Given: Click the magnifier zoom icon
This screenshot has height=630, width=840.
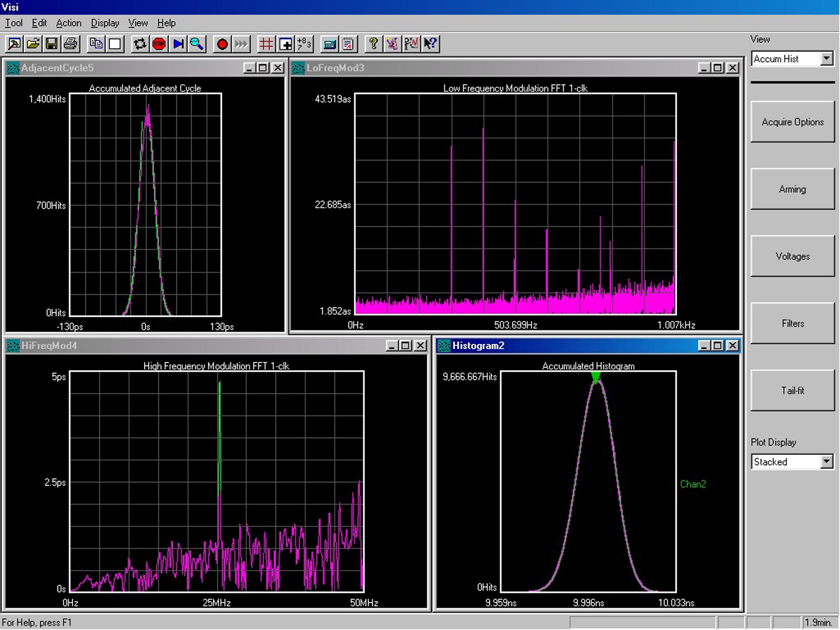Looking at the screenshot, I should coord(197,44).
